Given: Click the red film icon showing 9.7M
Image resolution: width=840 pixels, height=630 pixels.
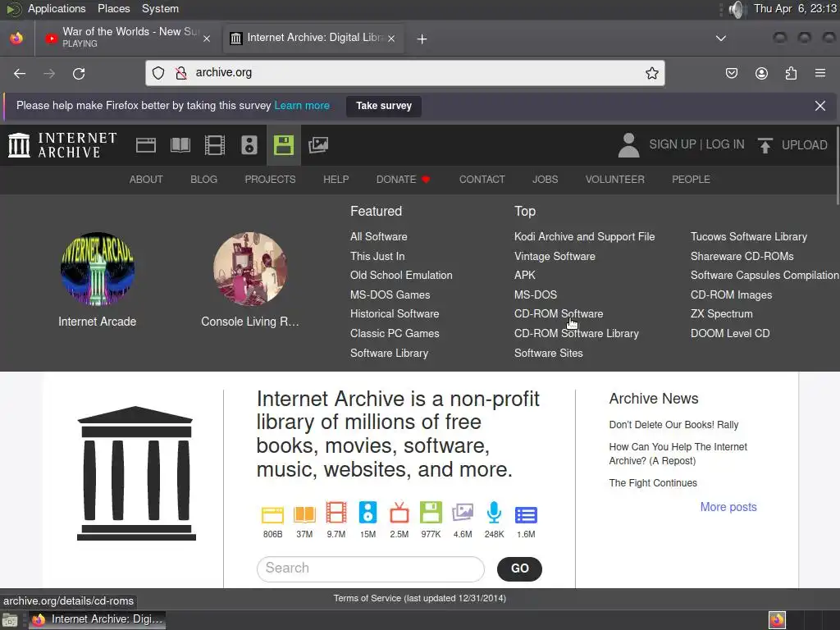Looking at the screenshot, I should (336, 513).
